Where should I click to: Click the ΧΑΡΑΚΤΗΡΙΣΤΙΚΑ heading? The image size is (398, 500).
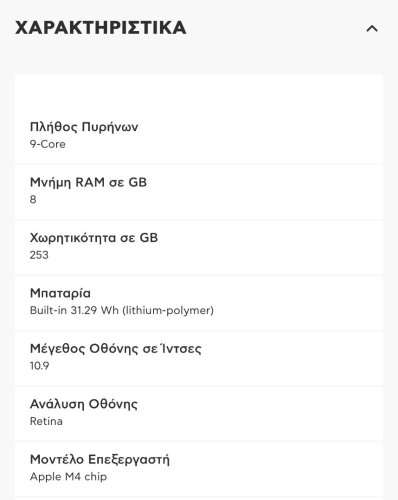[101, 28]
